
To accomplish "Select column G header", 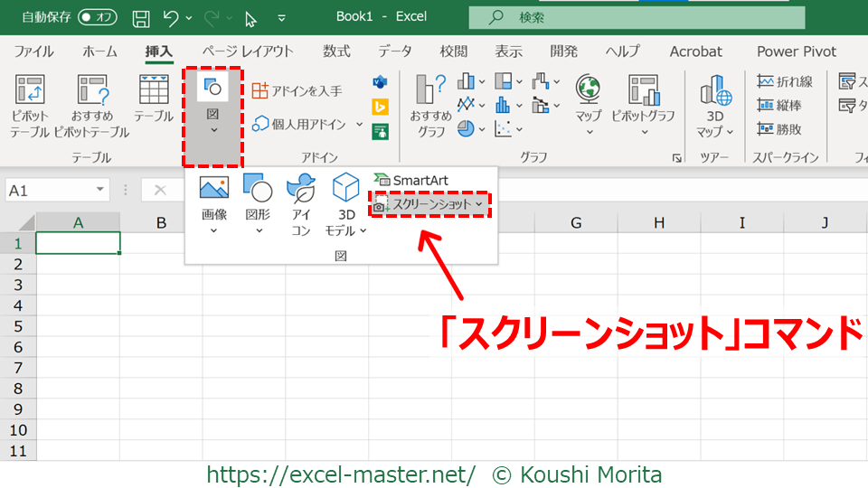I will [575, 222].
